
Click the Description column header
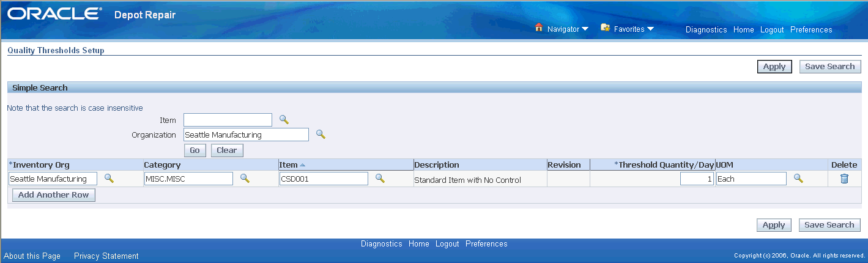(x=437, y=165)
